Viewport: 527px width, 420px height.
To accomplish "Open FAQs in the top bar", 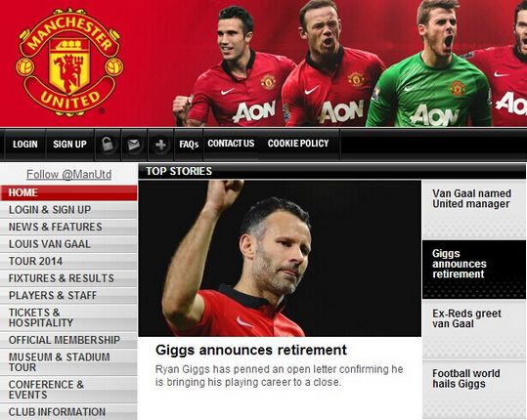I will [189, 145].
